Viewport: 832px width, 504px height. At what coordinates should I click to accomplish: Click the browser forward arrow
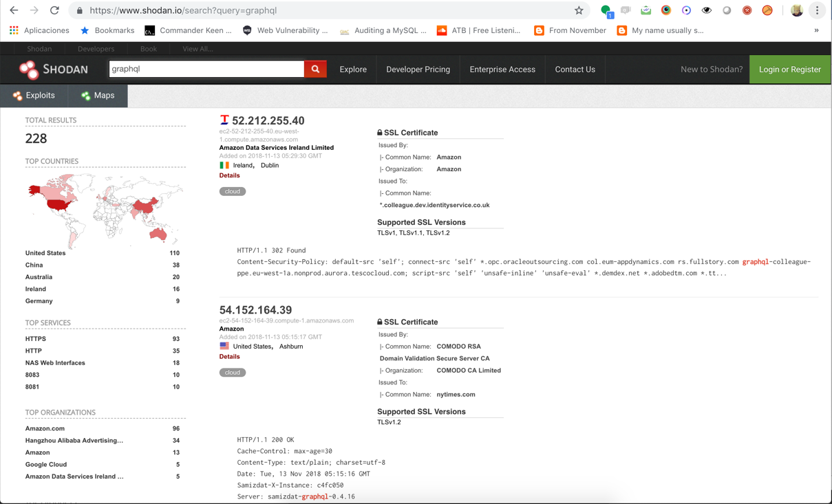click(34, 10)
